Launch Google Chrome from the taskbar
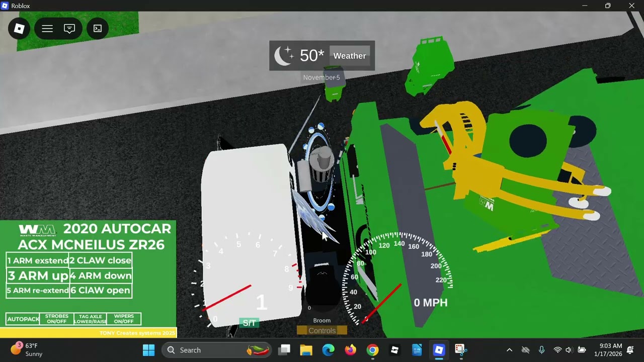Viewport: 644px width, 362px height. click(372, 350)
